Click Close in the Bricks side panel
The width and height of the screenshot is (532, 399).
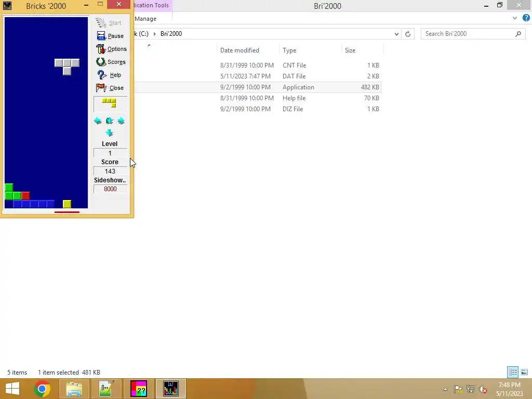[x=110, y=88]
